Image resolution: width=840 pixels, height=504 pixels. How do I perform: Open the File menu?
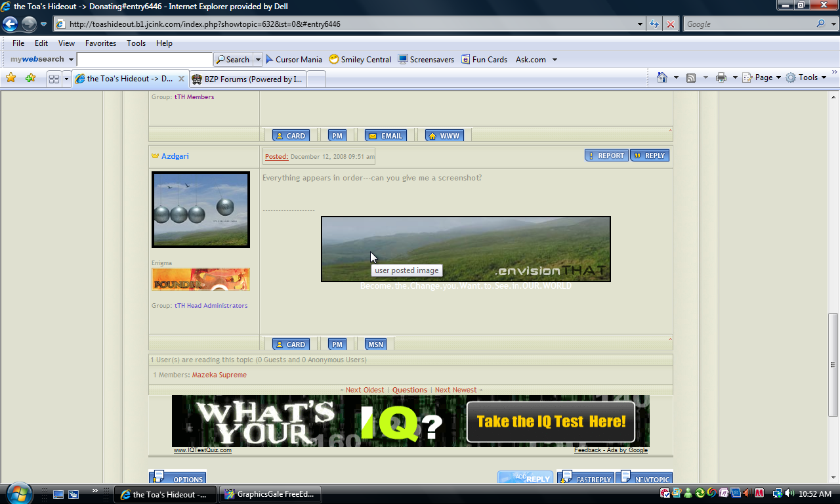18,43
